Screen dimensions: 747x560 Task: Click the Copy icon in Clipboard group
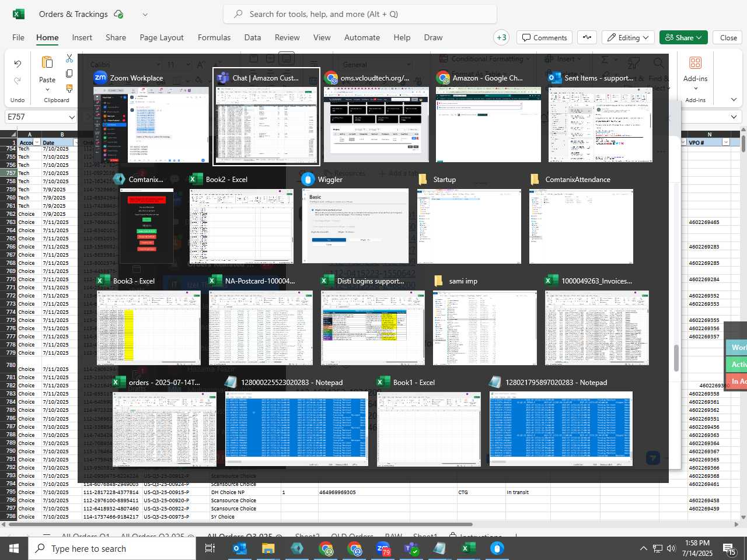[x=69, y=73]
